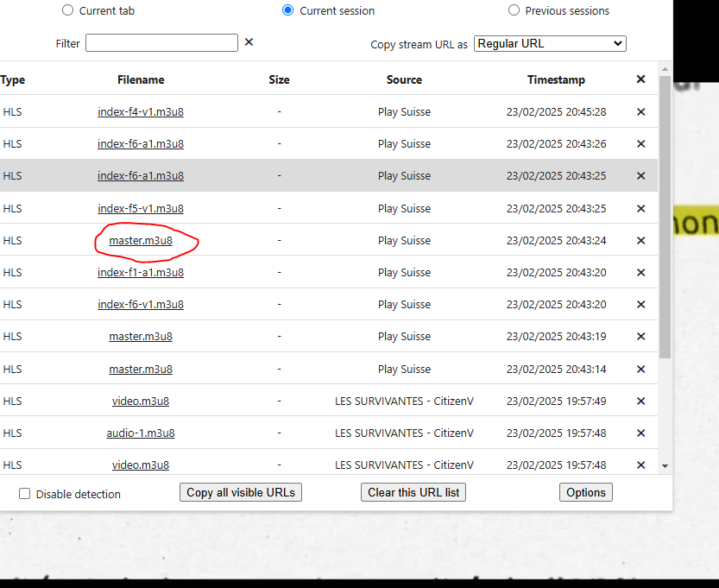Remove the master.m3u8 entry at 20:43:24
The image size is (719, 588).
coord(641,241)
